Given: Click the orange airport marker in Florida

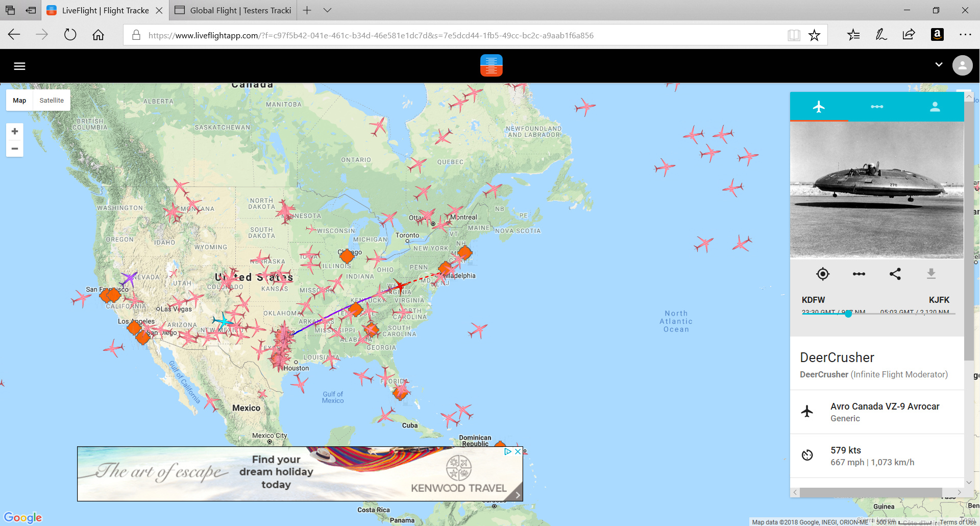Looking at the screenshot, I should tap(400, 392).
